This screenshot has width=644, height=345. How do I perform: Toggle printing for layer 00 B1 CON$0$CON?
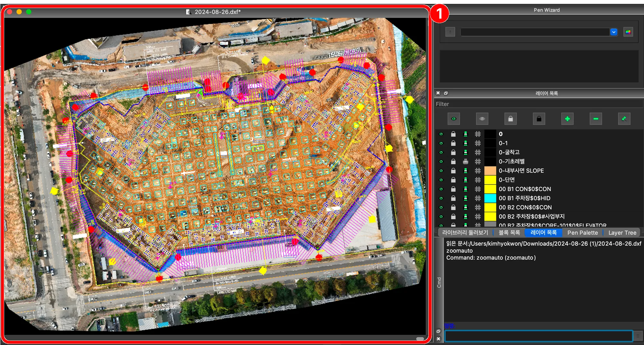(x=465, y=189)
